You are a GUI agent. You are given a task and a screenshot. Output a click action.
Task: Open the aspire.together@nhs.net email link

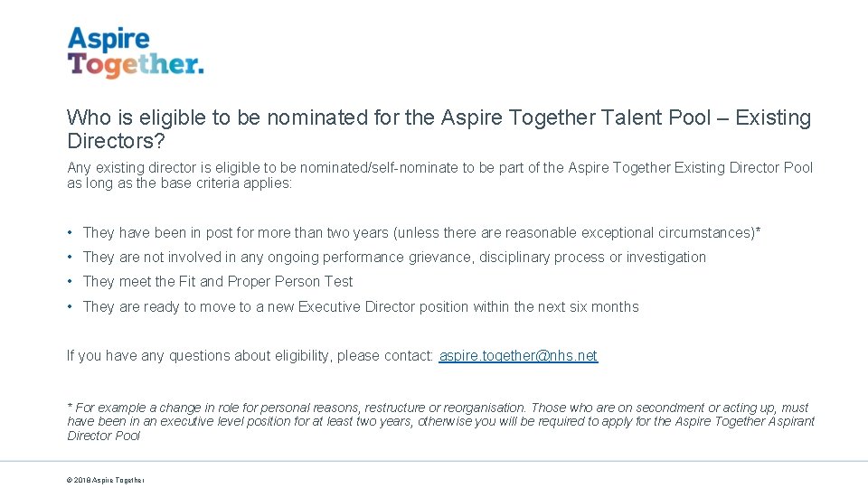point(518,356)
